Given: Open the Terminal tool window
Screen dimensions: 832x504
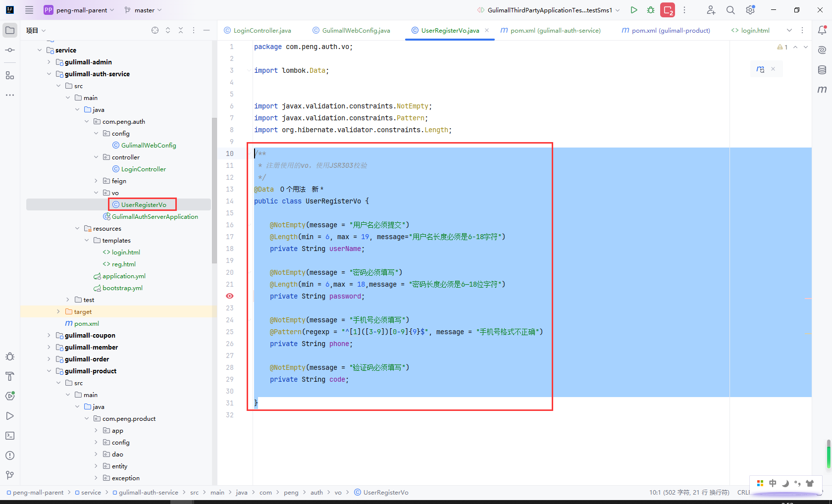Looking at the screenshot, I should (10, 436).
